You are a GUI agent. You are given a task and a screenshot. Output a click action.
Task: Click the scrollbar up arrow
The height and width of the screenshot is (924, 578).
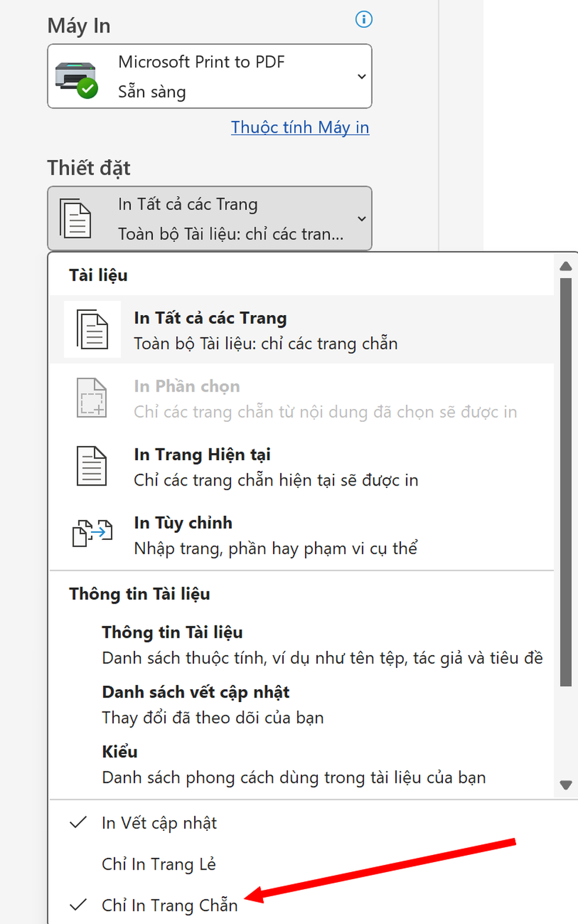coord(567,266)
